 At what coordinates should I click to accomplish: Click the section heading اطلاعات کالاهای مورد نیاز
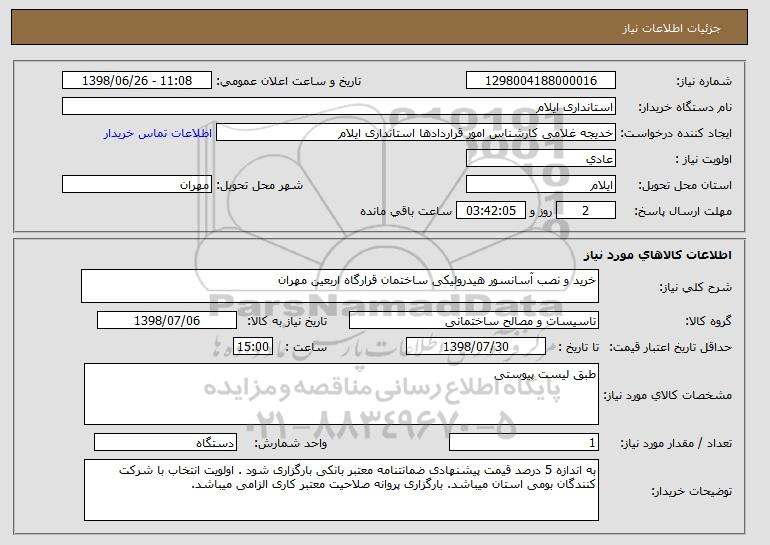[658, 255]
